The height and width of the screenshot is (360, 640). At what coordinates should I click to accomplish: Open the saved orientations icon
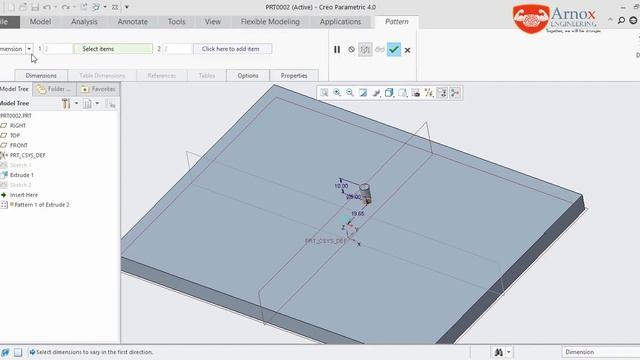(402, 93)
